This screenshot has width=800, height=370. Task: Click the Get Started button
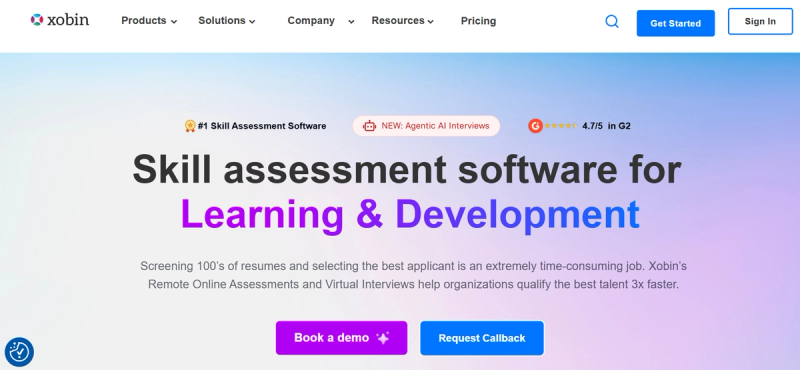(x=676, y=23)
